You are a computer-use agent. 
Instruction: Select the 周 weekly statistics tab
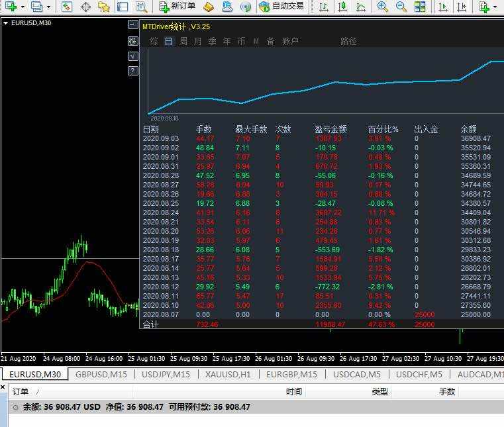point(183,41)
